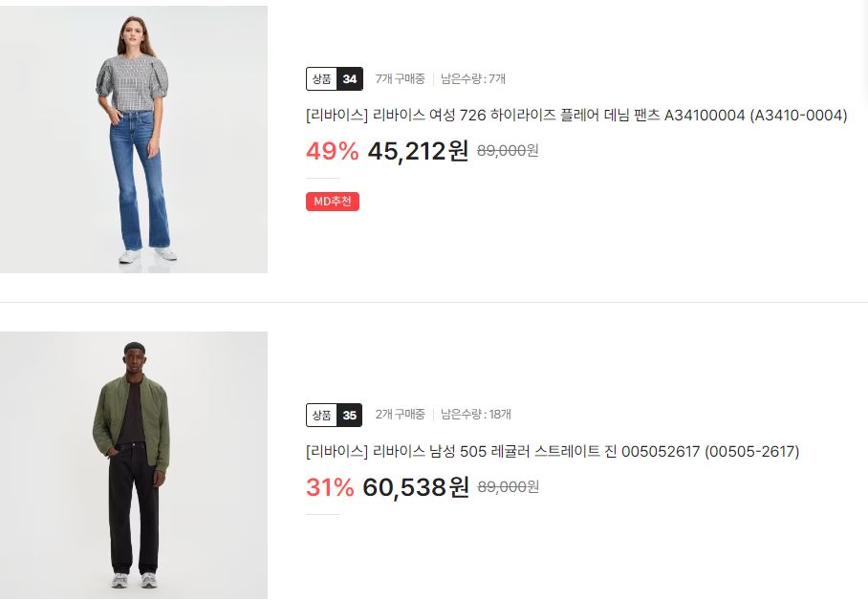
Task: Click the MD추천 red badge
Action: click(332, 202)
